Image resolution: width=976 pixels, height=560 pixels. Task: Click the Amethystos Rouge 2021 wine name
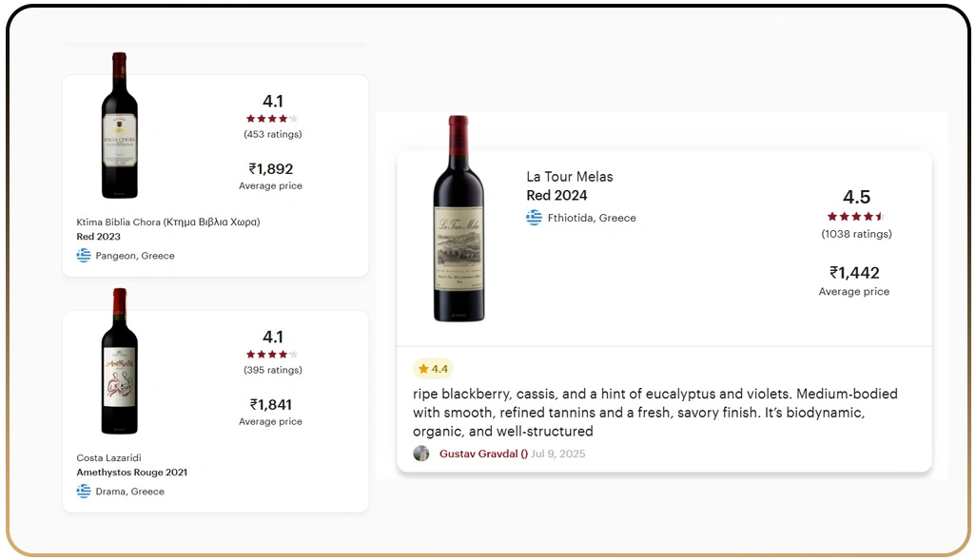click(x=131, y=472)
